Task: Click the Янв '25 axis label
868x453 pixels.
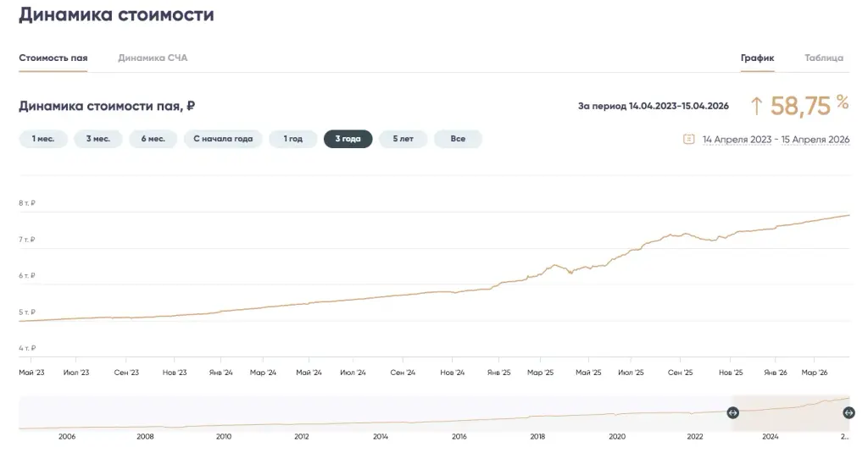Action: 498,373
